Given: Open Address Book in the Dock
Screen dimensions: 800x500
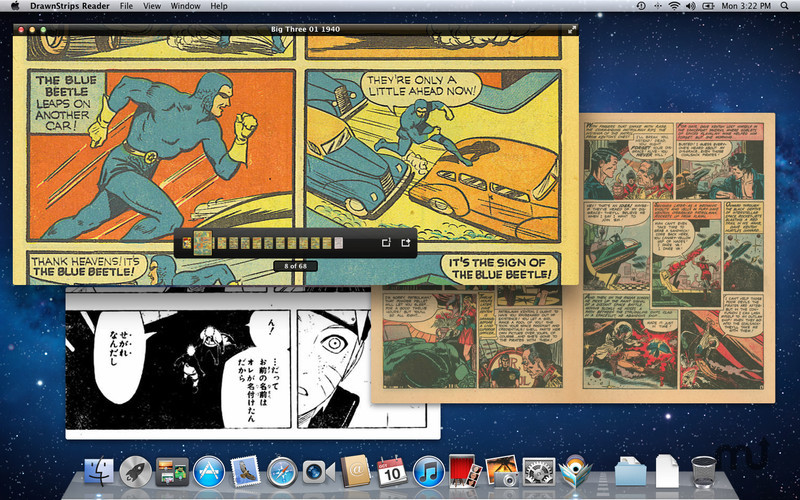Looking at the screenshot, I should tap(356, 471).
